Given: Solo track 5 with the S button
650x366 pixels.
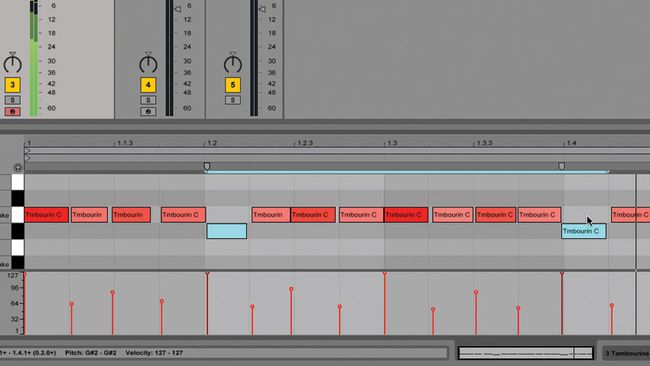Looking at the screenshot, I should coord(233,100).
